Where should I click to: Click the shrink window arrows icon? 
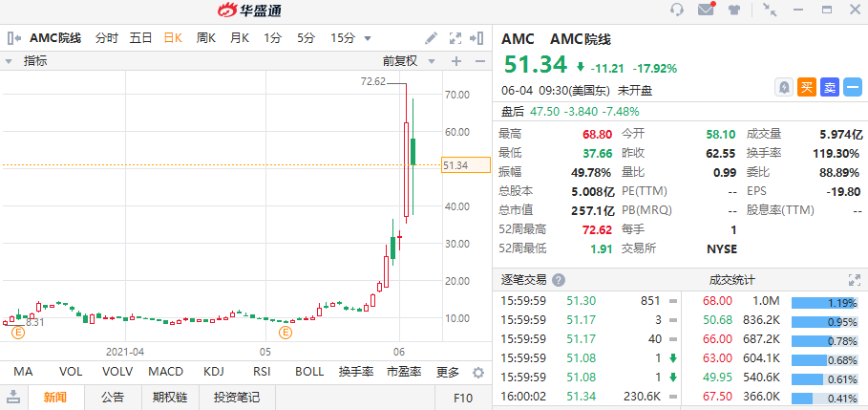pos(769,10)
